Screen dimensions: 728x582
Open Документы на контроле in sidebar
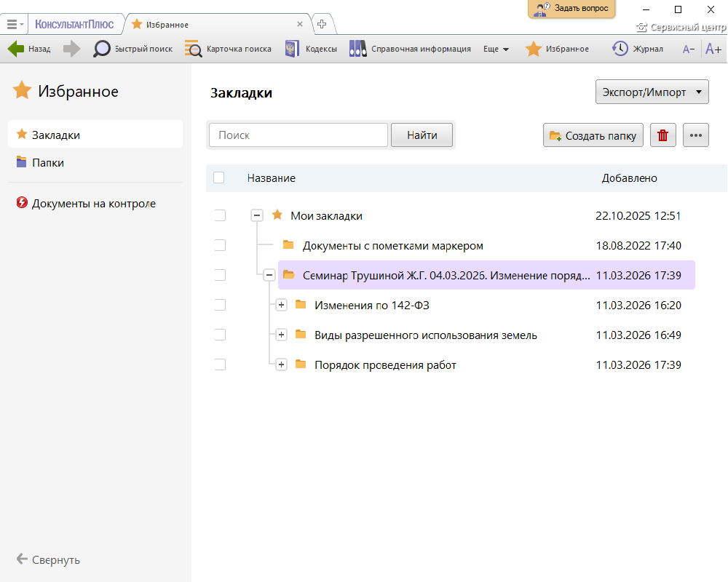point(93,204)
